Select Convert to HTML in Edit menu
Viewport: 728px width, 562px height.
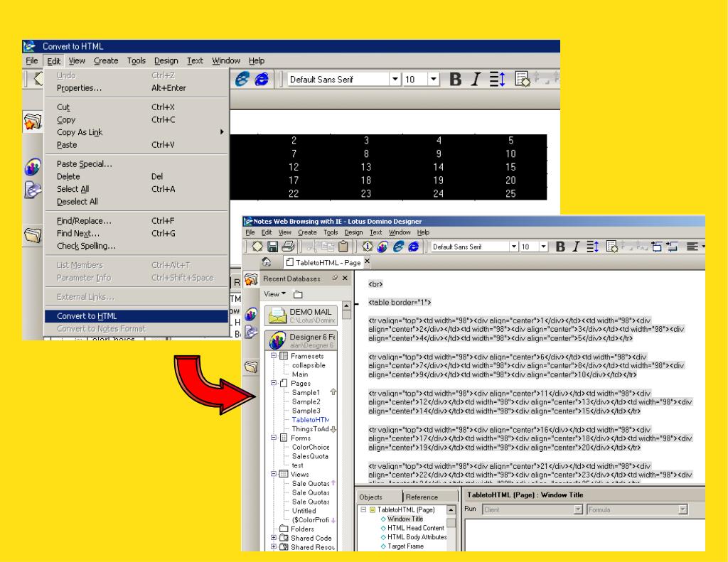tap(136, 316)
